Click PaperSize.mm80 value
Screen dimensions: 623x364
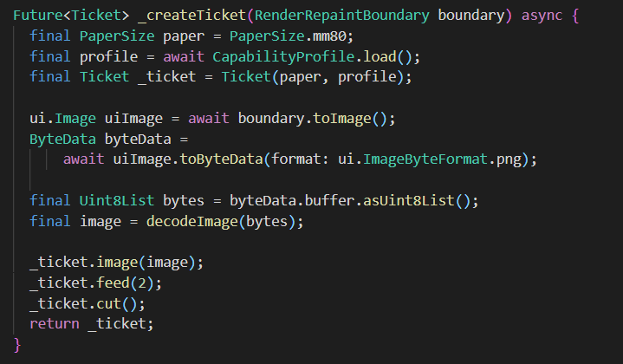coord(288,36)
